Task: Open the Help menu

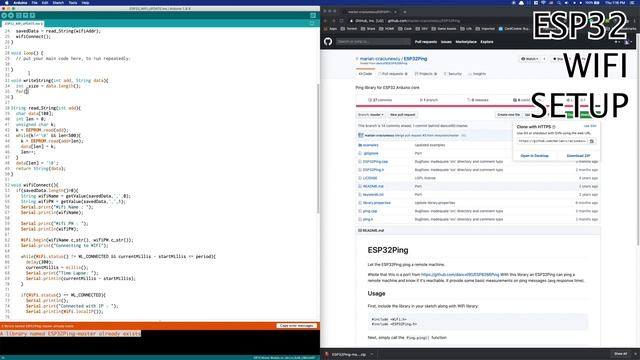Action: (x=85, y=2)
